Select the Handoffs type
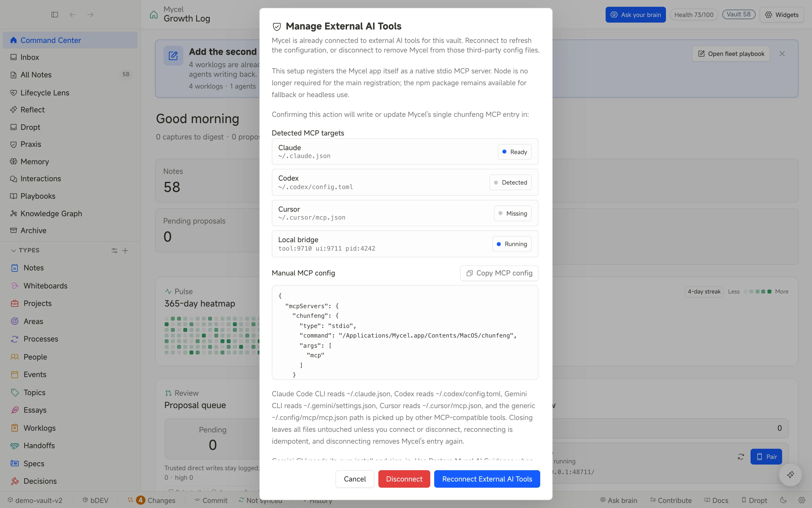Viewport: 812px width, 508px height. [70, 446]
